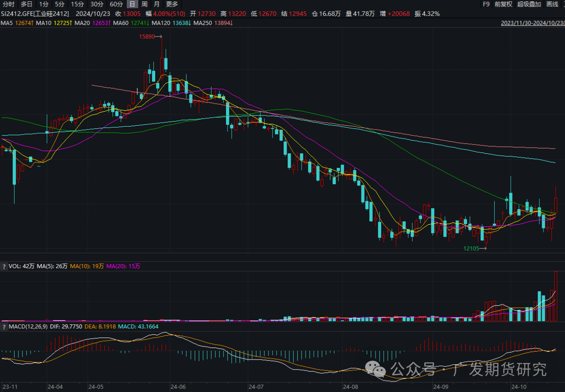The width and height of the screenshot is (565, 392).
Task: Click the 24-10 time axis label
Action: pos(519,387)
